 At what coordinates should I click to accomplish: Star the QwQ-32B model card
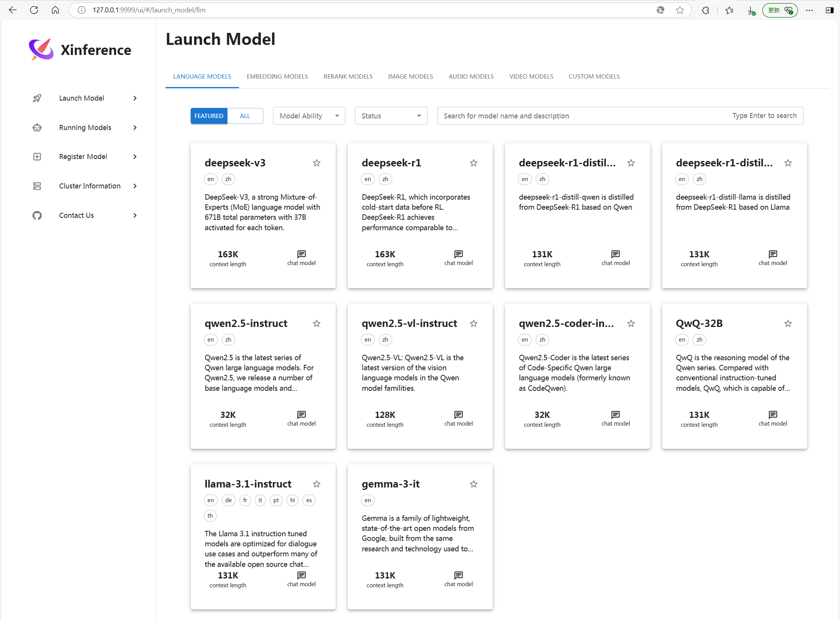(x=788, y=323)
